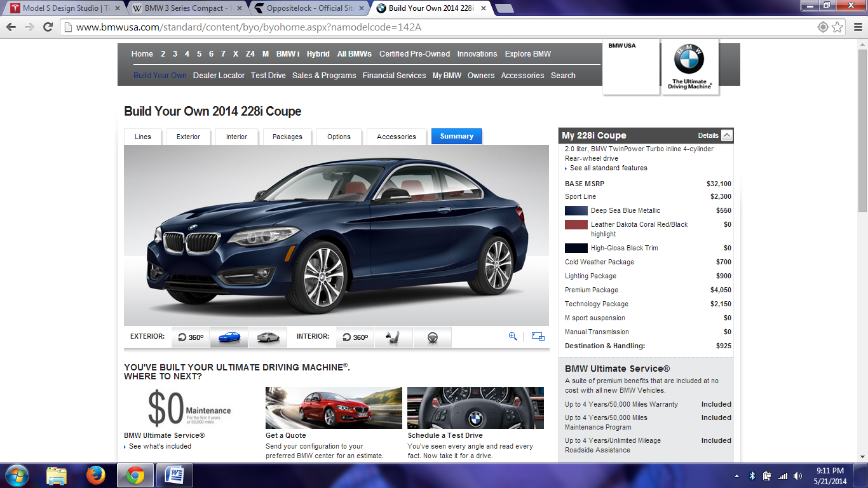Launch Firefox from the taskbar
The height and width of the screenshot is (488, 868).
click(95, 475)
